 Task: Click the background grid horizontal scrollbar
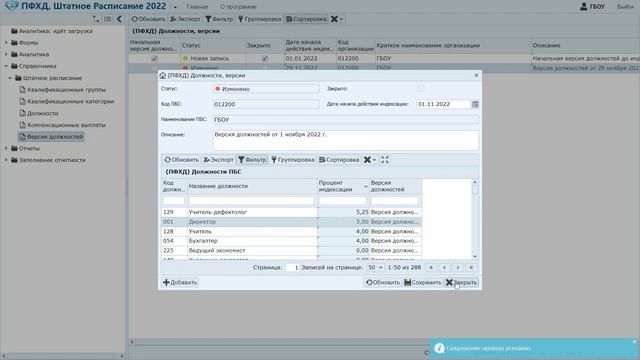tap(278, 342)
